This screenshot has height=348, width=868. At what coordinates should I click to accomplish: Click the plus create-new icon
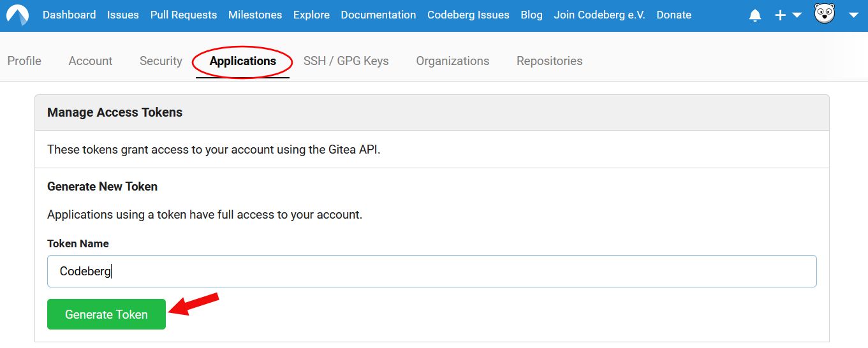(780, 15)
